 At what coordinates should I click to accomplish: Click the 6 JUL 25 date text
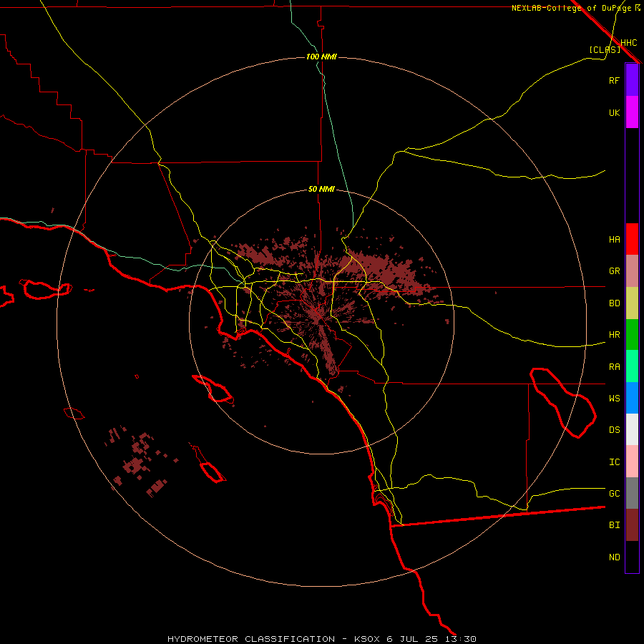point(412,639)
